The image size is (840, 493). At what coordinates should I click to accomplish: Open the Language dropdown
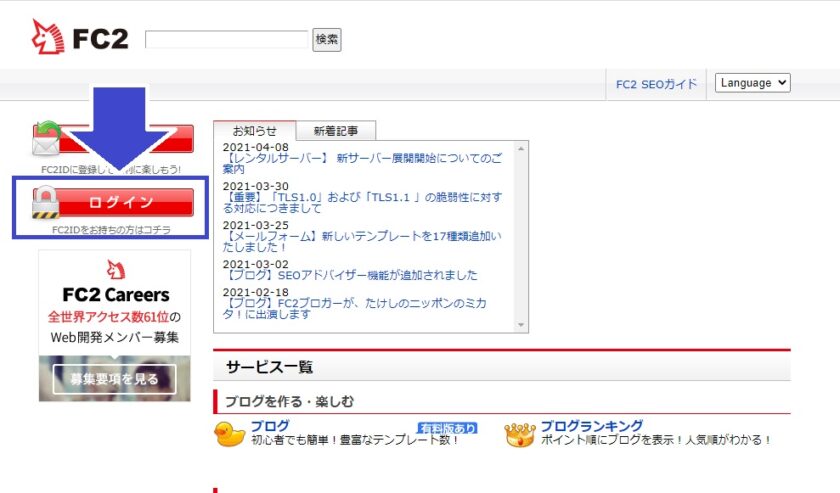(753, 83)
